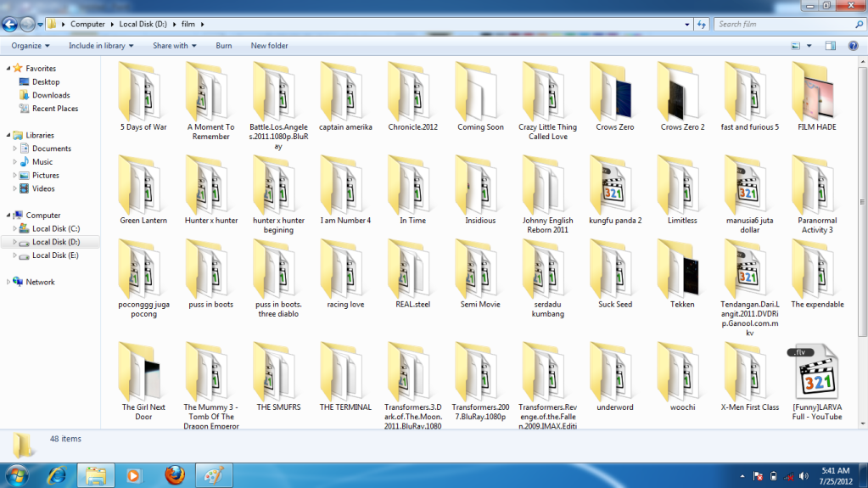Click the volume icon in system tray
The image size is (868, 488).
tap(804, 476)
